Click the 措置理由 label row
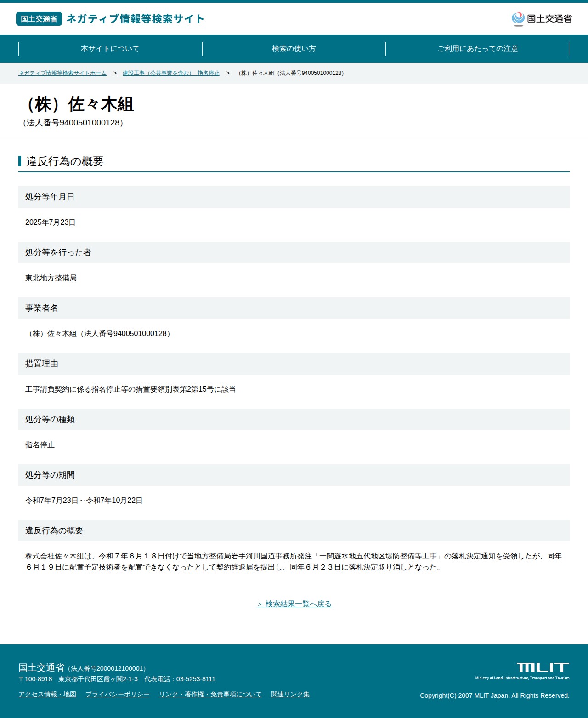Image resolution: width=588 pixels, height=718 pixels. 294,364
